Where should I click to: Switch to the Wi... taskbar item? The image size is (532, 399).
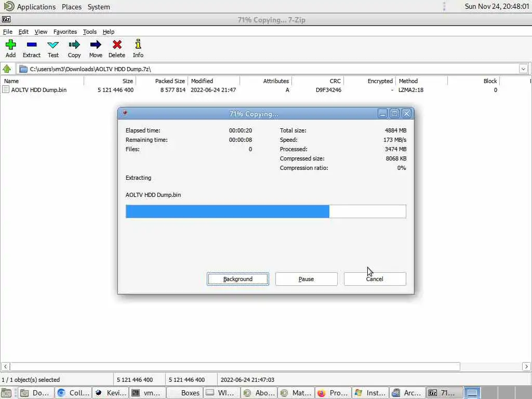[x=222, y=393]
